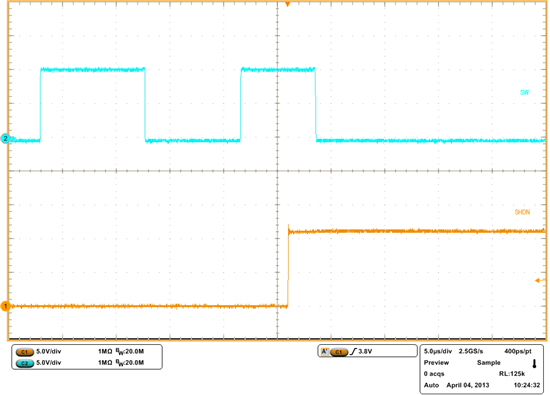Viewport: 550px width, 395px height.
Task: Click the C2 5.0V/div scale readout
Action: point(49,362)
